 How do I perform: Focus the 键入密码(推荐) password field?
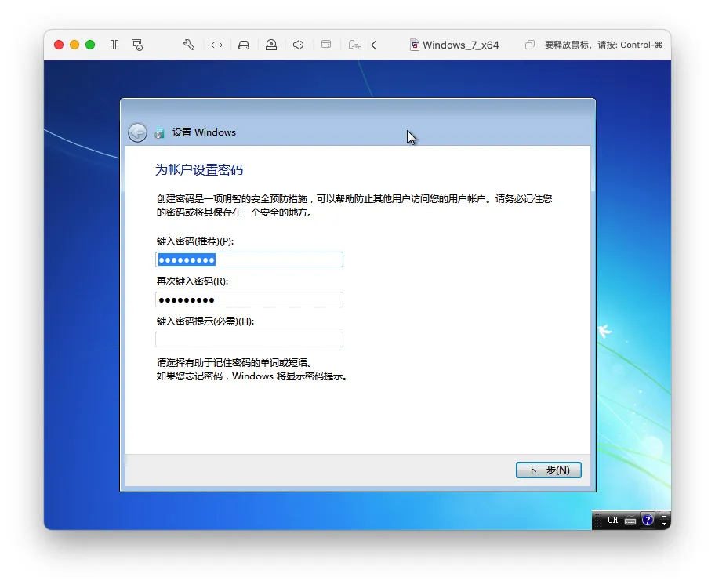click(x=249, y=260)
